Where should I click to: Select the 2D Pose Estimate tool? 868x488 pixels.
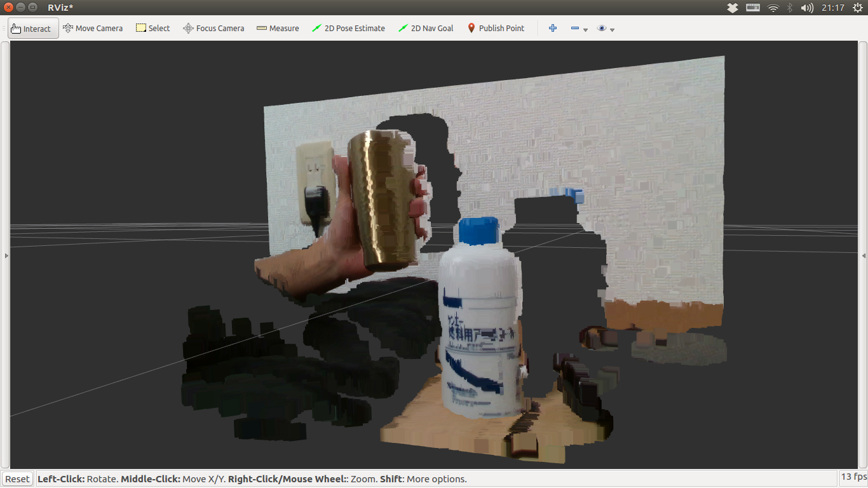[348, 28]
